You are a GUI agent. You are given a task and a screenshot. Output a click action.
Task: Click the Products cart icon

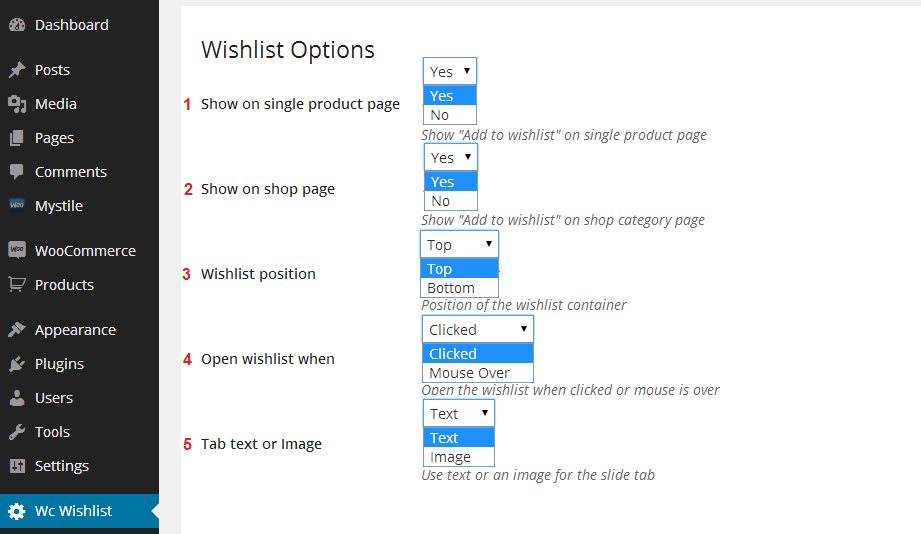[17, 285]
